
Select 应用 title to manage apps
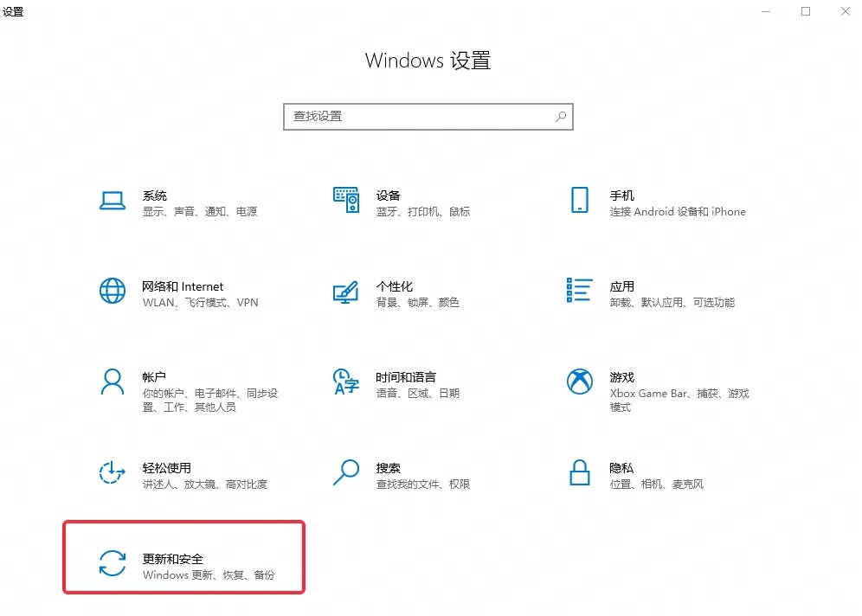[x=621, y=286]
